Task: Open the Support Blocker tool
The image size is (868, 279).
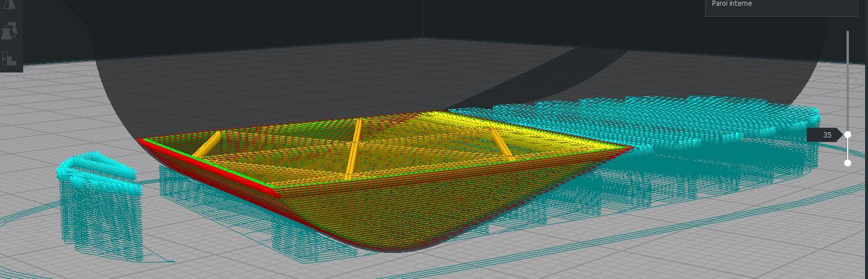Action: point(10,58)
